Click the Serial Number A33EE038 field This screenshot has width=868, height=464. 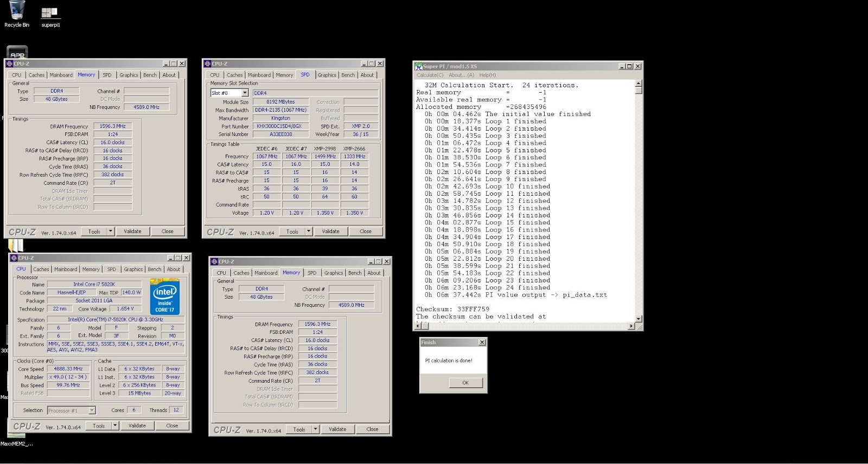click(x=280, y=134)
